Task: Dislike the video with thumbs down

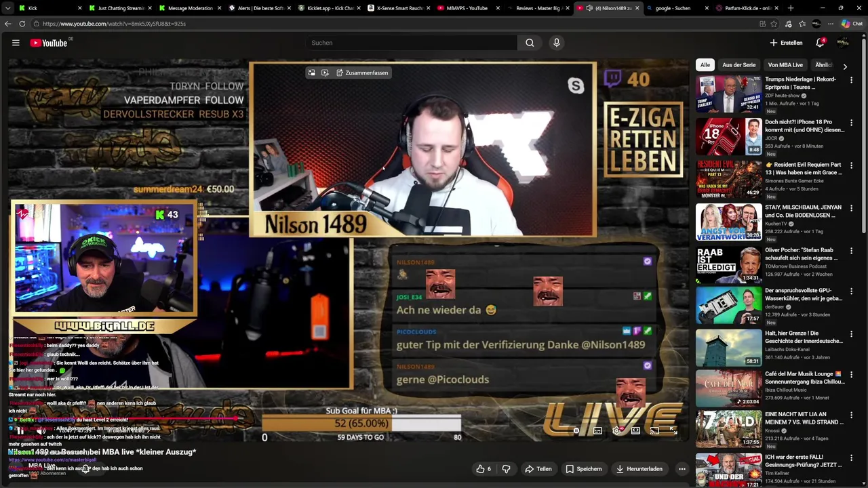Action: [506, 469]
